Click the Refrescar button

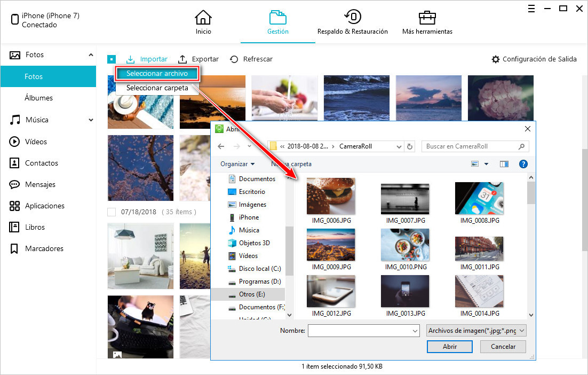pyautogui.click(x=251, y=59)
